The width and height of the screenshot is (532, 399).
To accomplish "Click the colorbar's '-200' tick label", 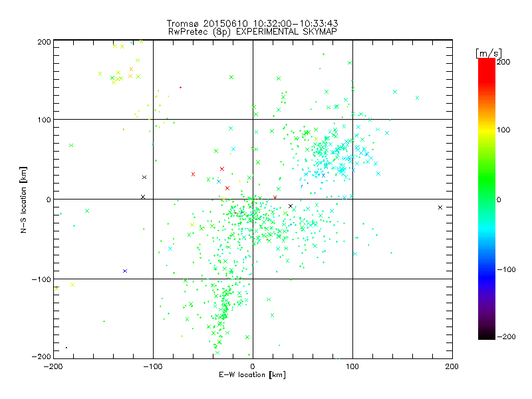I will tap(506, 336).
